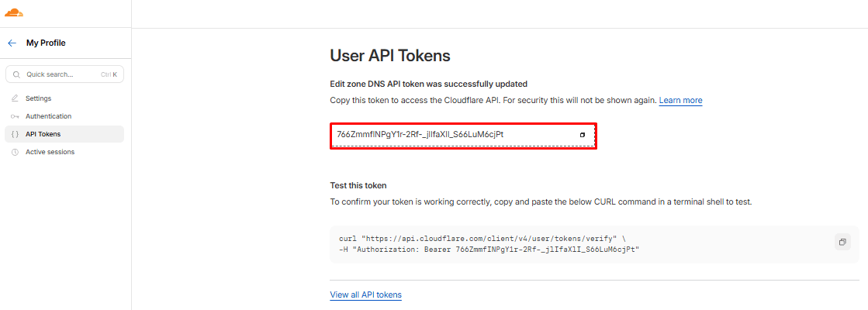Viewport: 868px width, 310px height.
Task: Open the Learn more link
Action: 680,101
